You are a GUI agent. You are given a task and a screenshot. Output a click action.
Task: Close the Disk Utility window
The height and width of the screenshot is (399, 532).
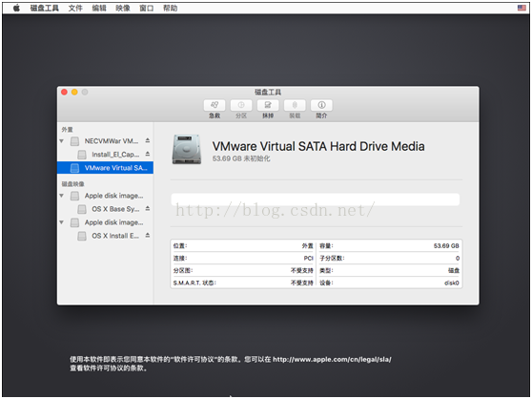(64, 92)
